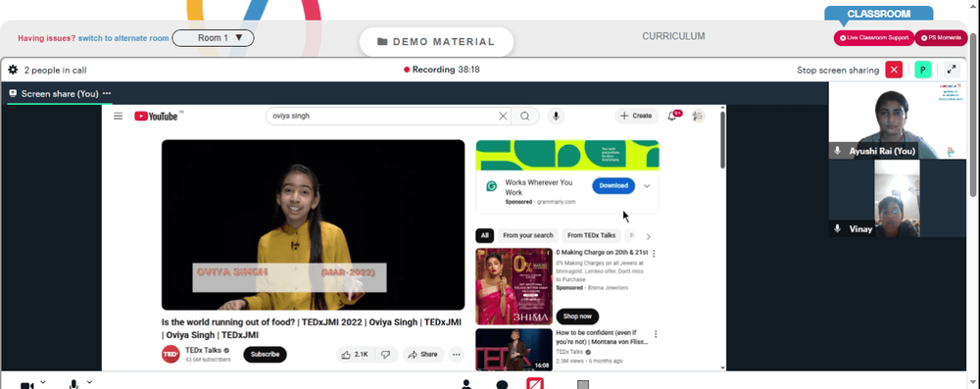The height and width of the screenshot is (389, 980).
Task: Select the From your search chip
Action: [527, 236]
